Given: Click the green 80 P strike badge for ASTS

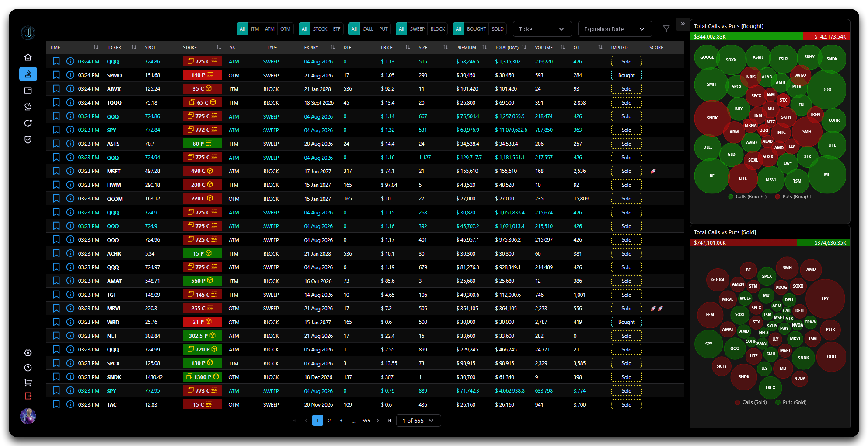Looking at the screenshot, I should (x=202, y=144).
